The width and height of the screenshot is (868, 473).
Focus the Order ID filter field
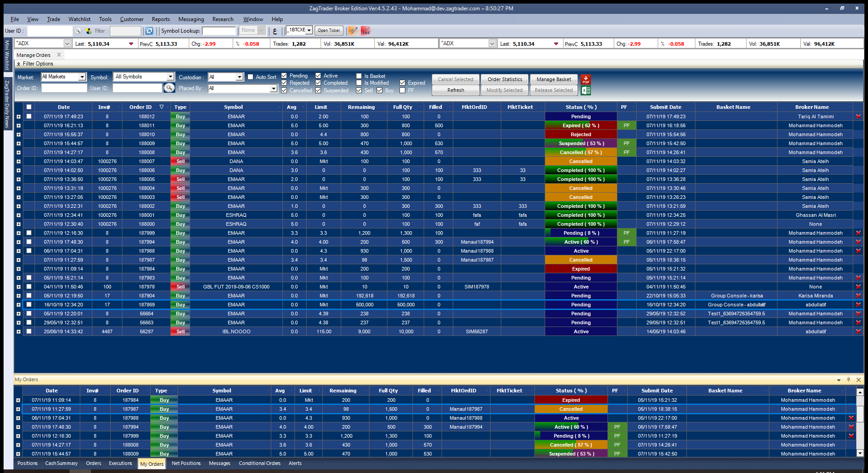click(x=64, y=88)
